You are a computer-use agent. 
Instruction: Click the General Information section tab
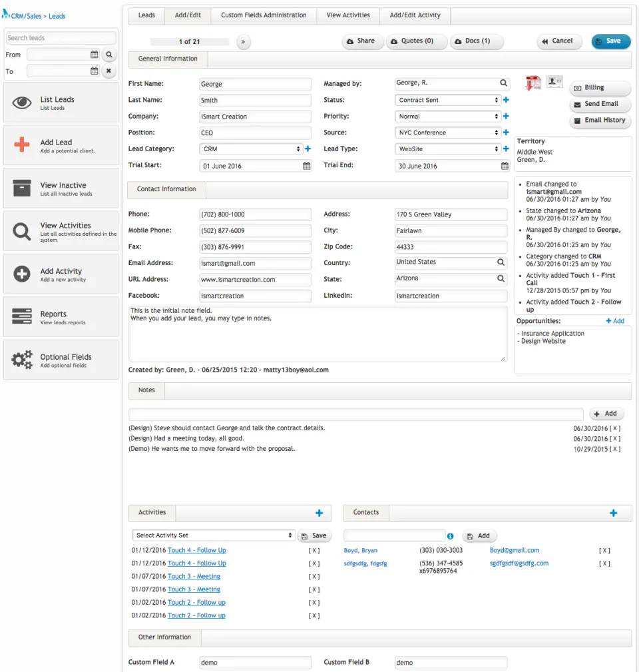168,59
